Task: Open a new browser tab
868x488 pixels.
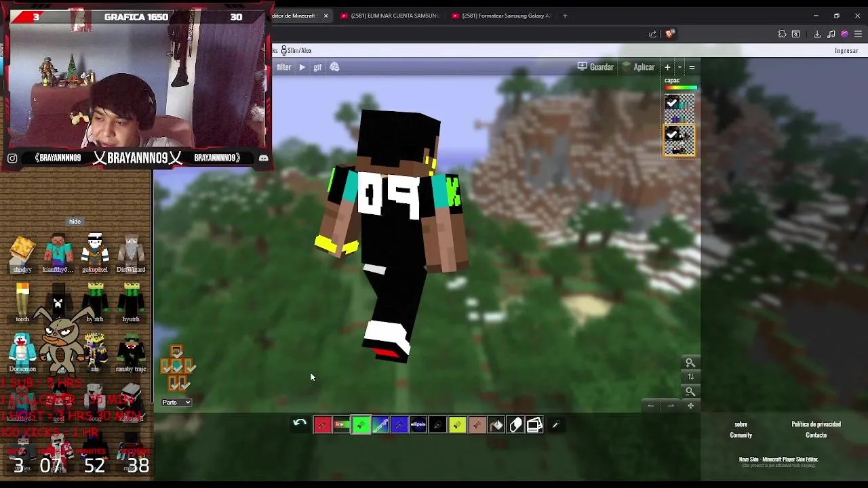Action: [565, 16]
